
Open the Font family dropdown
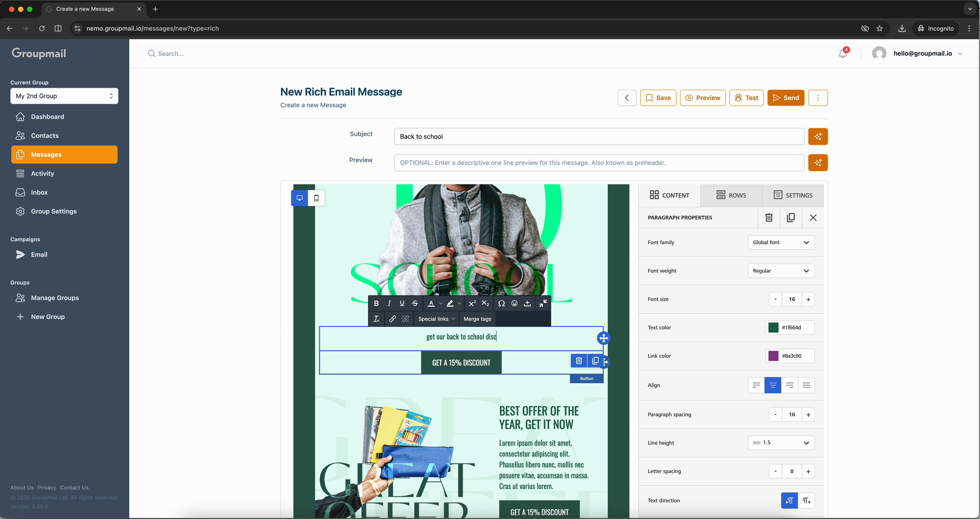point(781,242)
